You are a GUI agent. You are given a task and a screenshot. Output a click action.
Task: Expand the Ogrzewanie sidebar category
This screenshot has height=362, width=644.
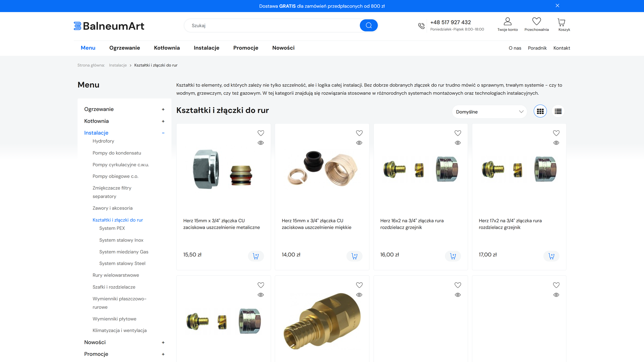pyautogui.click(x=163, y=109)
